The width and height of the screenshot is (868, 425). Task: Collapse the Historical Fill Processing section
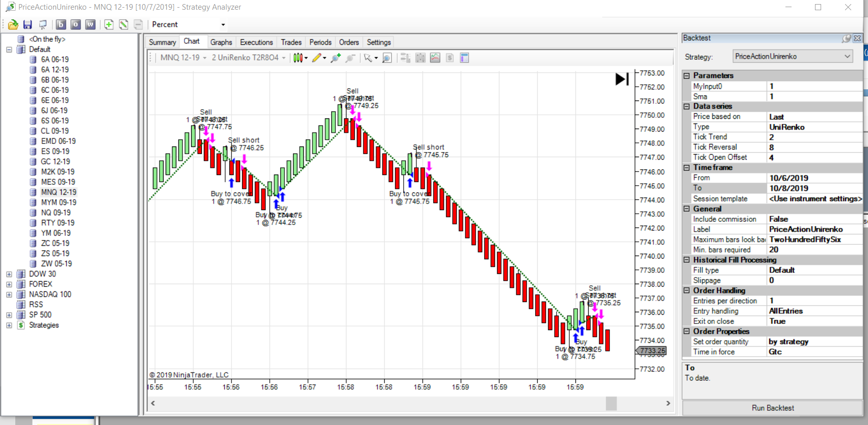[x=687, y=260]
